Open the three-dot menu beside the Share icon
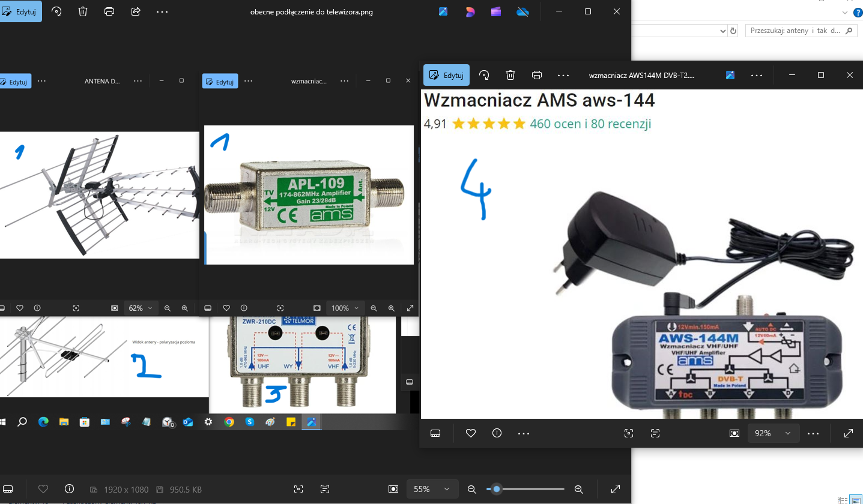 click(x=162, y=11)
